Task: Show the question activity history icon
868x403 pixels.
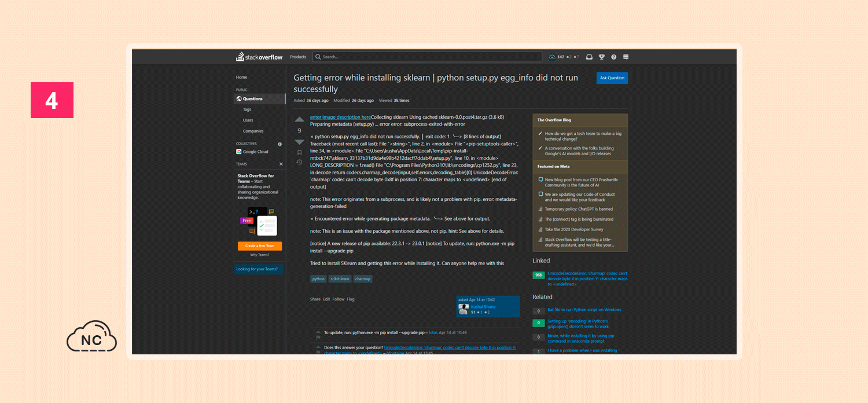Action: [299, 162]
